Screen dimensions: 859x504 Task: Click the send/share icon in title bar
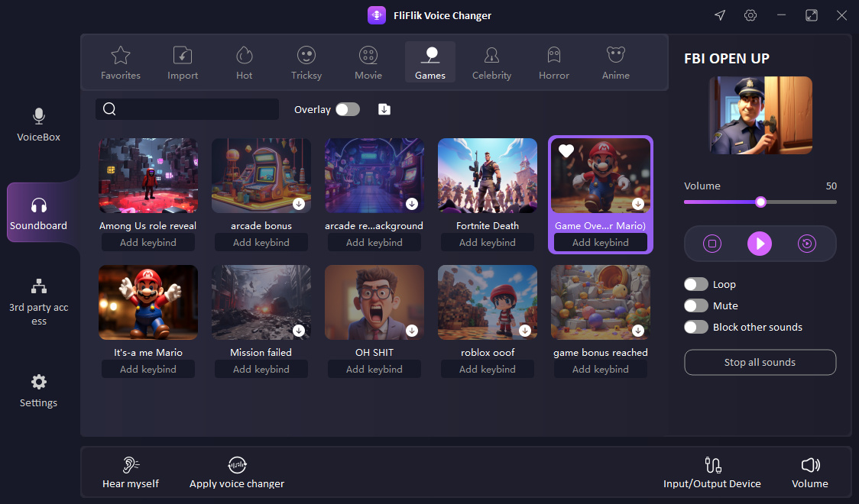pyautogui.click(x=719, y=15)
